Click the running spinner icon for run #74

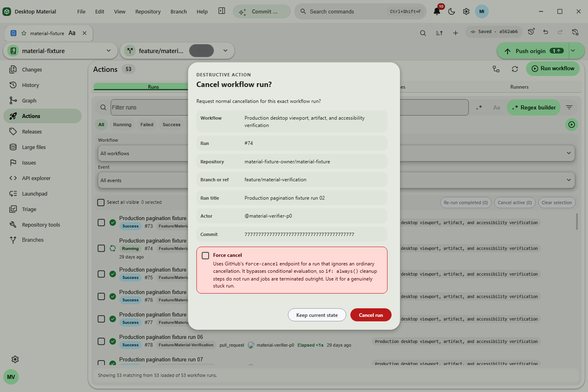113,248
